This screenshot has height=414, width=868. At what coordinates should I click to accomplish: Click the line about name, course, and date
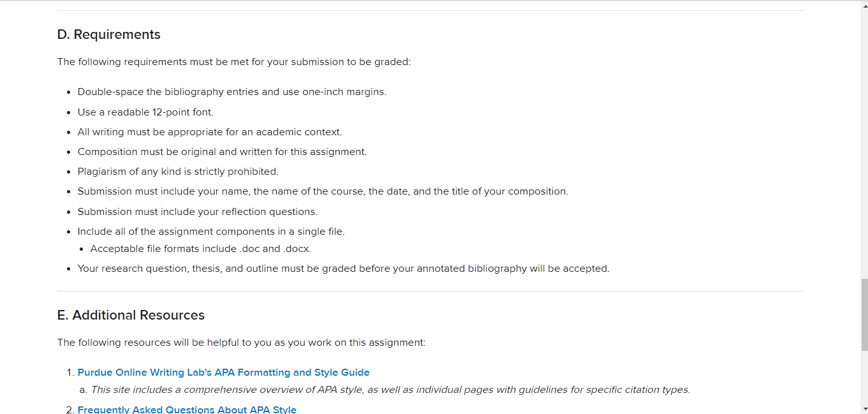[323, 191]
